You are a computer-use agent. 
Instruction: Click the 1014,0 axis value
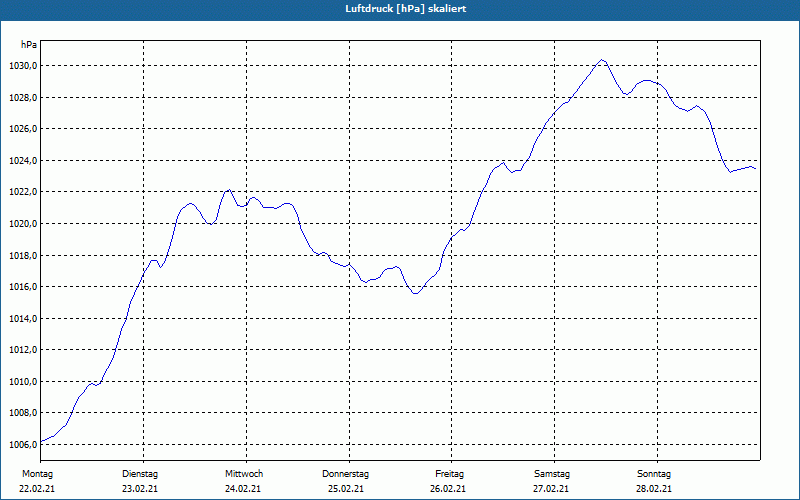coord(23,319)
